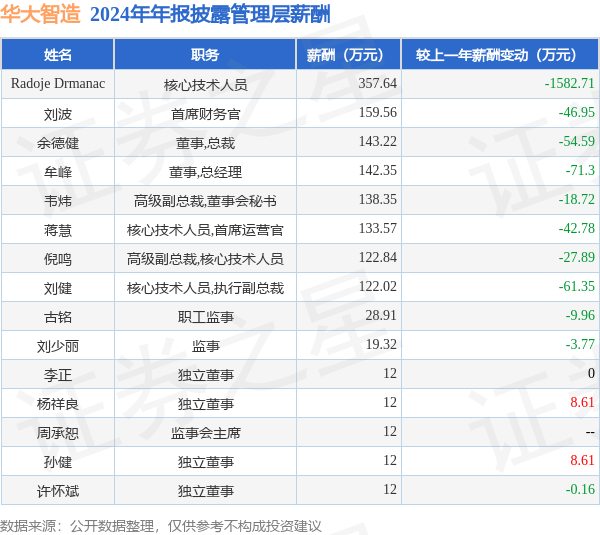The width and height of the screenshot is (600, 535).
Task: Click the 薪酬（万元） column header
Action: (349, 55)
